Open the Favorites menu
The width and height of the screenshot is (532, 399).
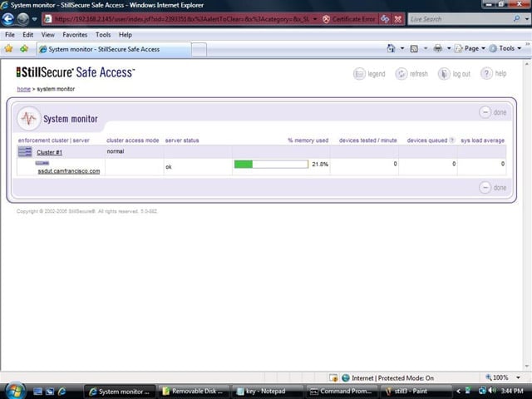(x=75, y=35)
